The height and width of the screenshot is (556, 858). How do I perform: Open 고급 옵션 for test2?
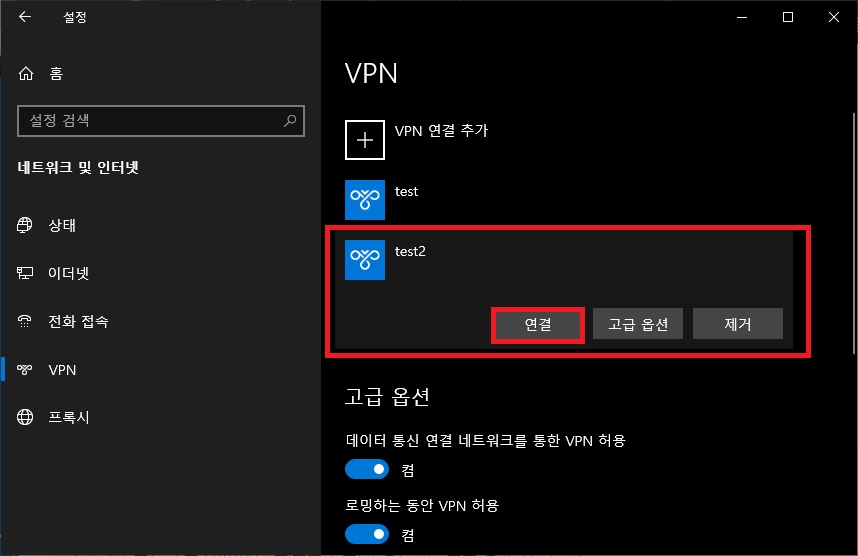638,325
